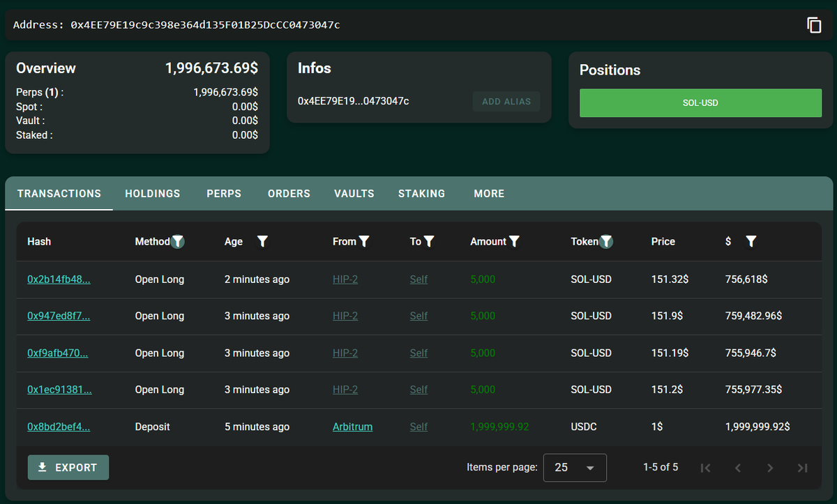Copy the wallet address with copy icon
The image size is (837, 504).
[814, 25]
